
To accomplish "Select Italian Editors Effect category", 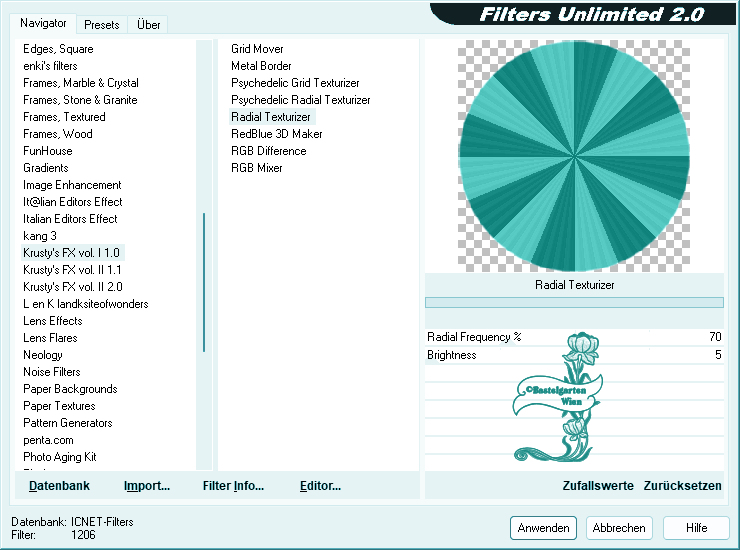I will (70, 219).
